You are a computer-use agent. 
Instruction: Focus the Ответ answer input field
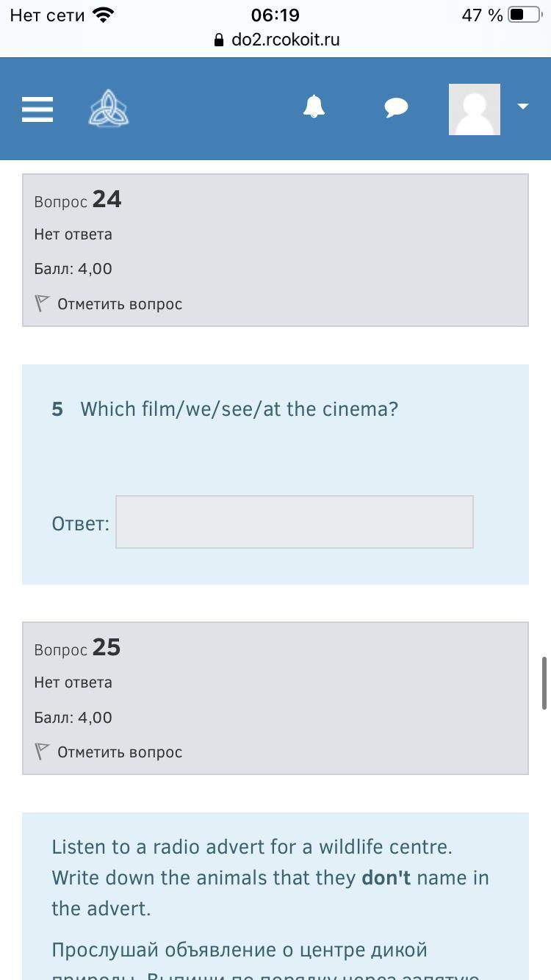click(294, 522)
